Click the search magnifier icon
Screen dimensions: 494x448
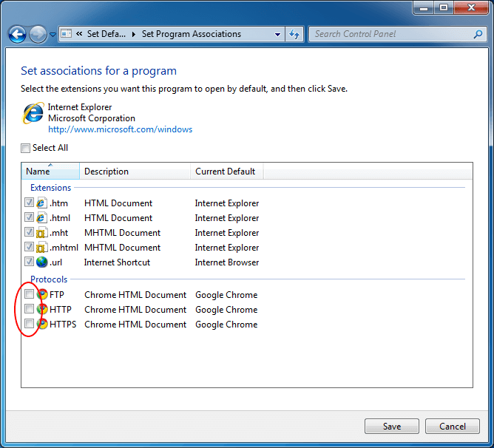coord(478,34)
